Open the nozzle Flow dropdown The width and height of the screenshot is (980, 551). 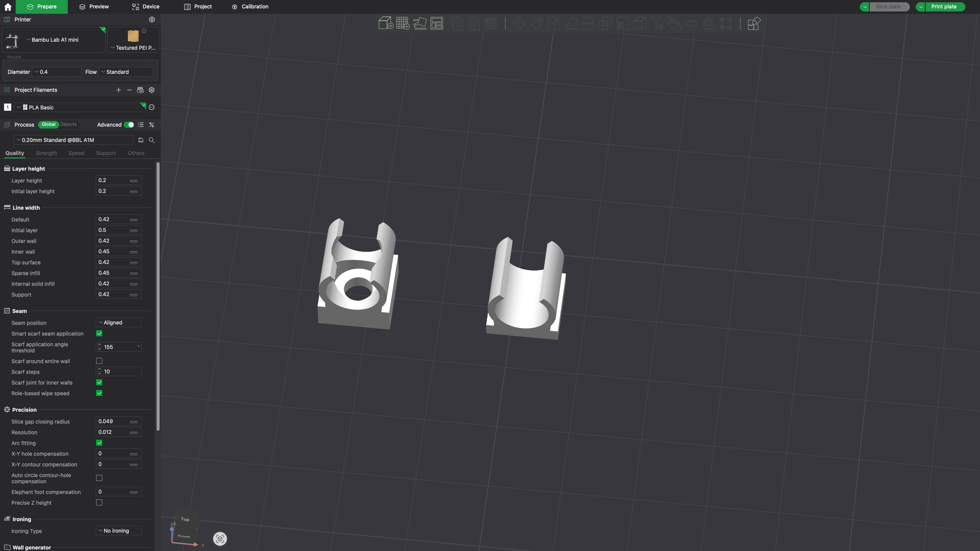tap(126, 72)
